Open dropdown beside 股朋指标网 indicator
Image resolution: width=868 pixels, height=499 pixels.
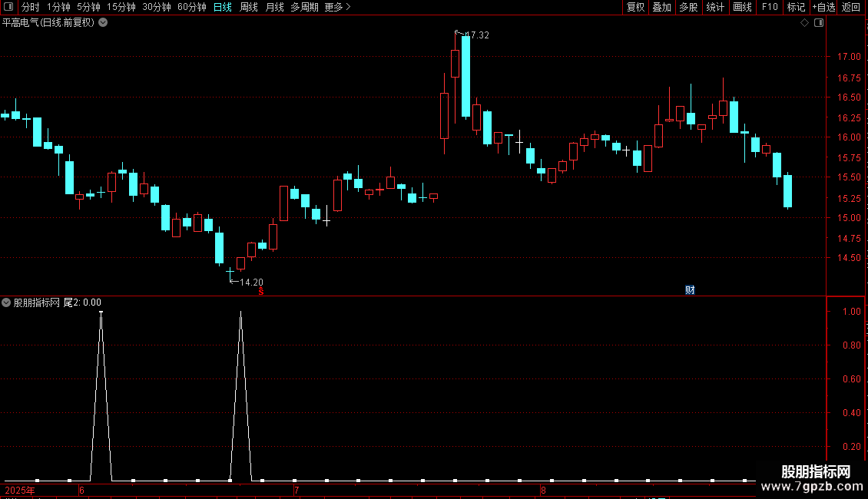(x=6, y=302)
